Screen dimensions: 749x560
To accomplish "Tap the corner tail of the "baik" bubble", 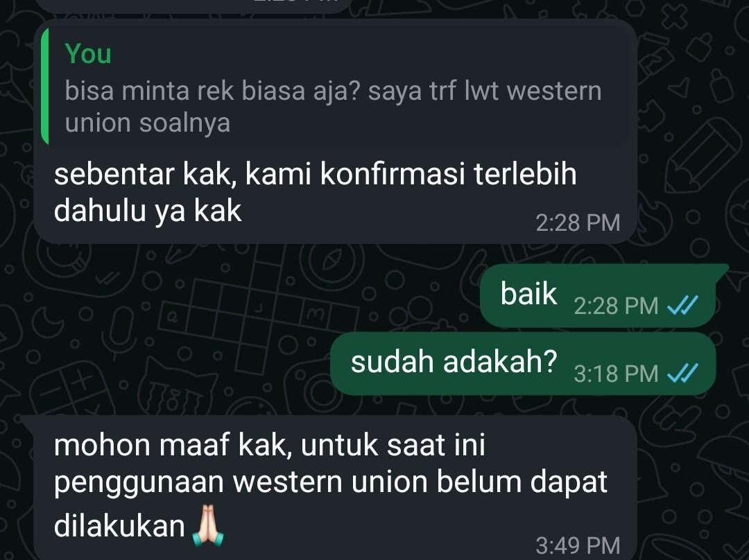I will tap(721, 270).
